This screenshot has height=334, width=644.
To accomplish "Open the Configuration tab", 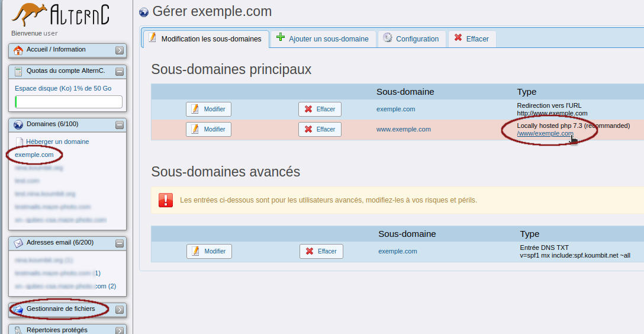I will (x=411, y=39).
